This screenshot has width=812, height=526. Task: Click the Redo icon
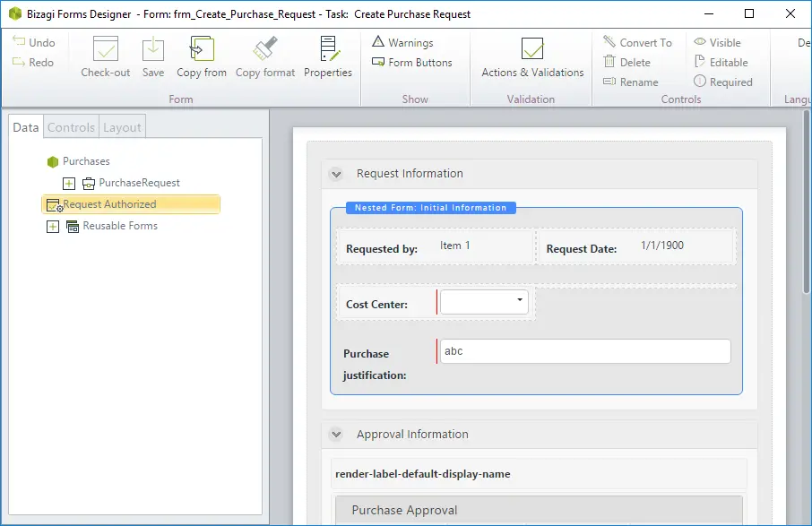(x=19, y=62)
